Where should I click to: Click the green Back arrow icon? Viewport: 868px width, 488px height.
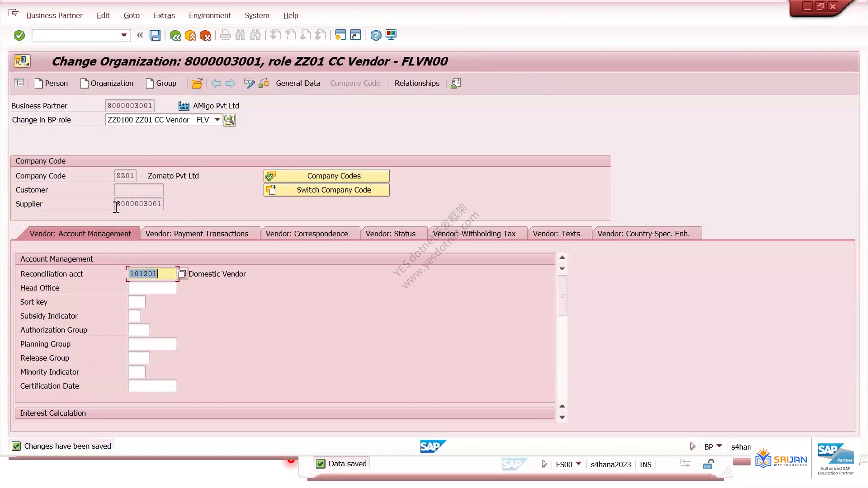(x=175, y=35)
